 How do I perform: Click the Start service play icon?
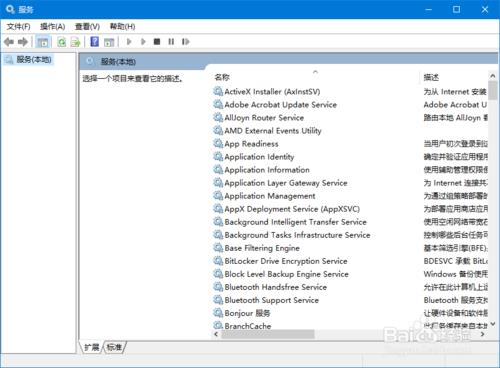[x=129, y=42]
